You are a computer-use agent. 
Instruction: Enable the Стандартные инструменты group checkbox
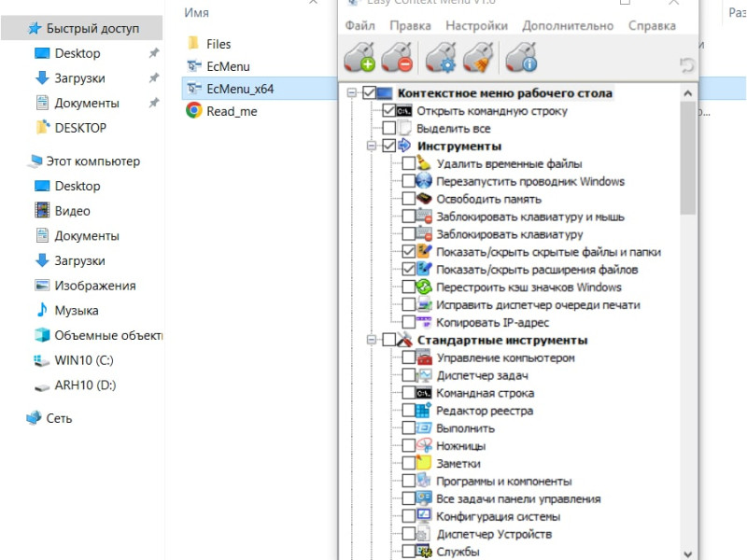[388, 340]
